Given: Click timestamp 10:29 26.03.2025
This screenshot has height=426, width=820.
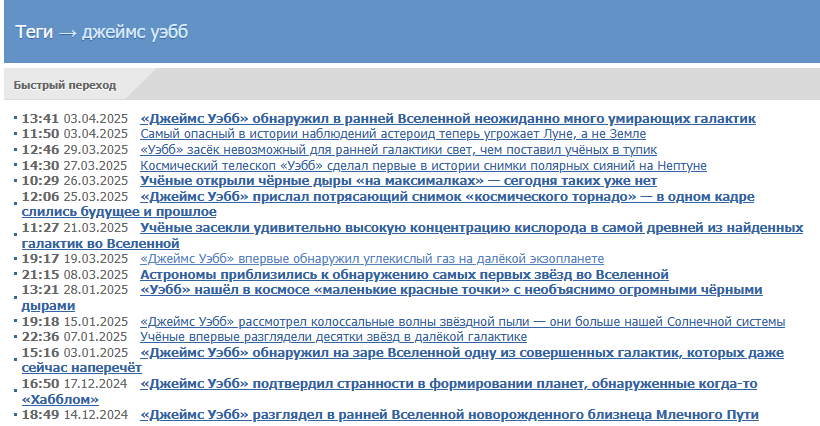Looking at the screenshot, I should point(74,181).
